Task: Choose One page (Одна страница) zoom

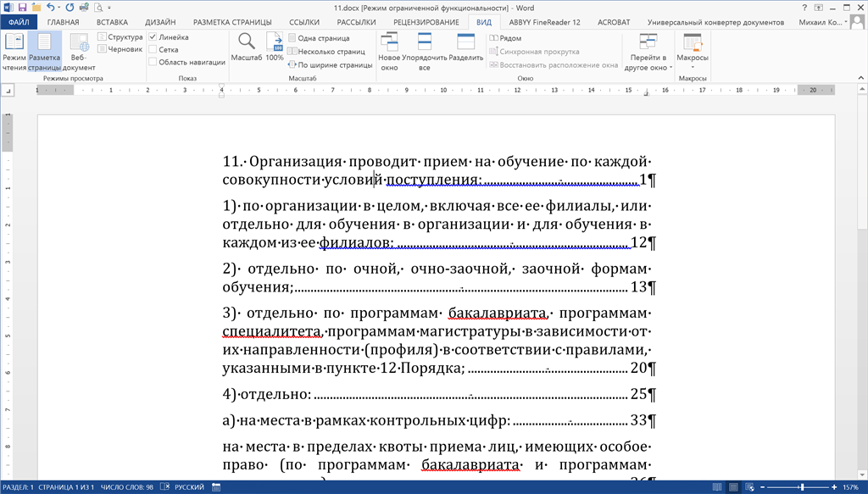Action: tap(320, 38)
